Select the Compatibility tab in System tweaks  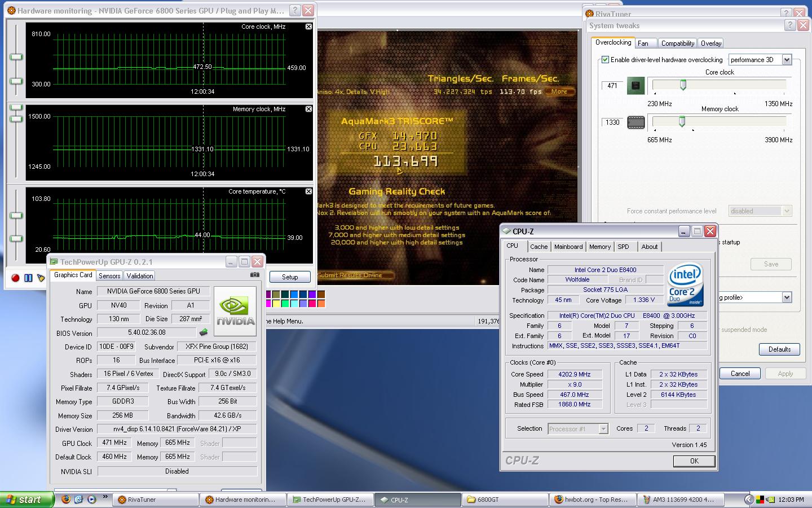(x=678, y=43)
